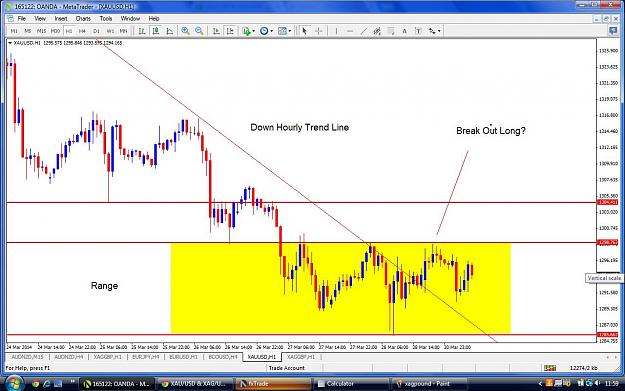Screen dimensions: 625x391
Task: Select the Horizontal Line drawing tool
Action: pyautogui.click(x=350, y=31)
